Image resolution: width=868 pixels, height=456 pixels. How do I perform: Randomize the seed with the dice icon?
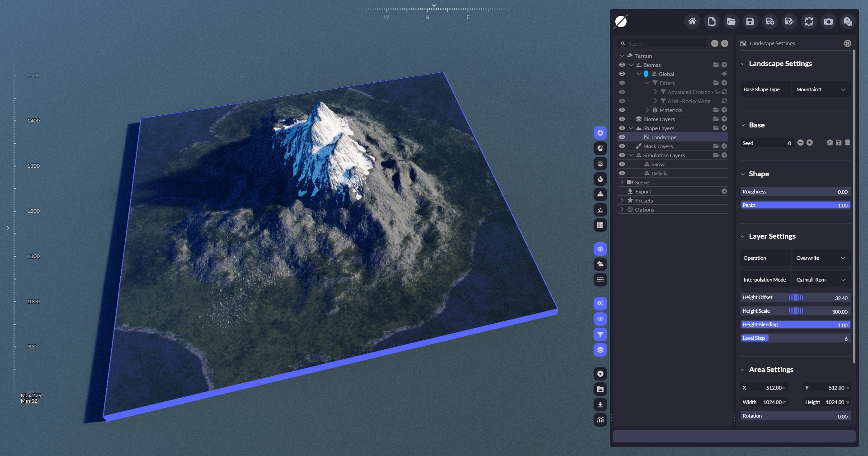click(x=830, y=143)
